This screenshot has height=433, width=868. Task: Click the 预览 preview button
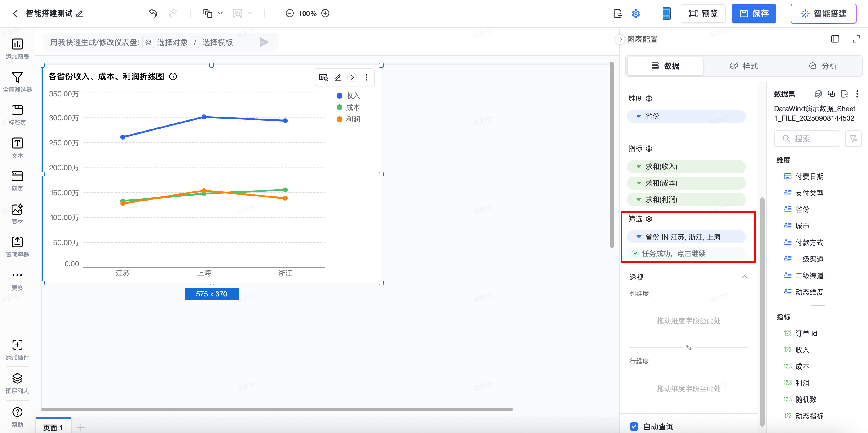[x=703, y=14]
